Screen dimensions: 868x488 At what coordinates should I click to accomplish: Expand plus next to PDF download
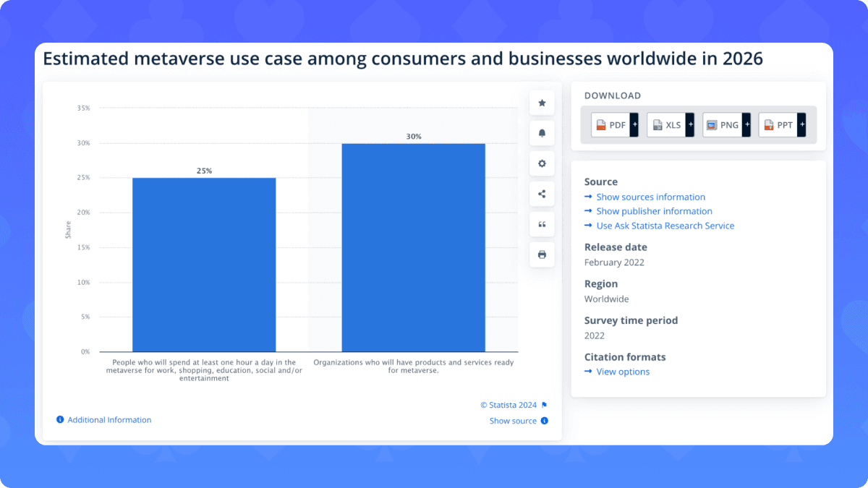point(634,125)
